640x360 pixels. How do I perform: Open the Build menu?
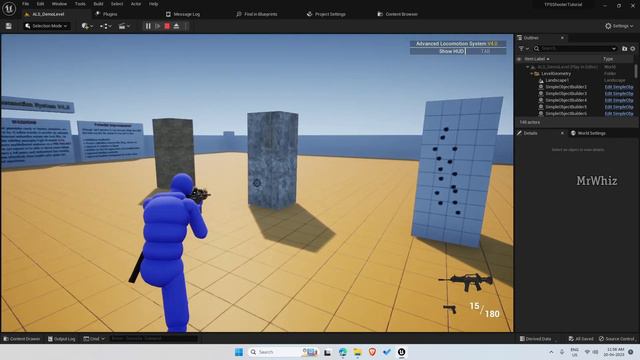(x=98, y=4)
